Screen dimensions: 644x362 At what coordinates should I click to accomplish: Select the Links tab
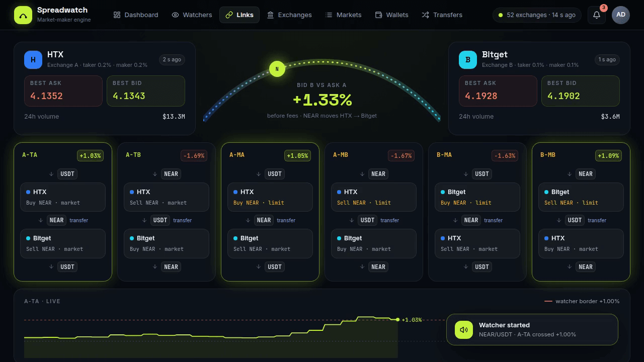tap(239, 15)
